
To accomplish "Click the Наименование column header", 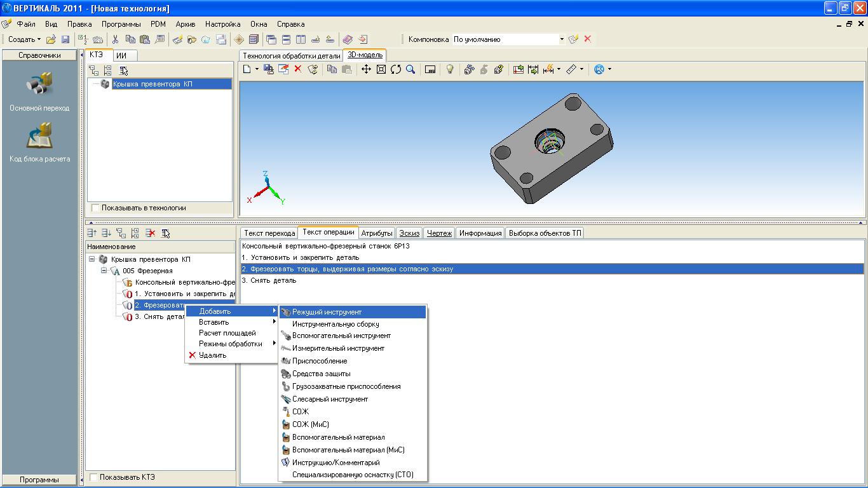I will click(x=160, y=247).
